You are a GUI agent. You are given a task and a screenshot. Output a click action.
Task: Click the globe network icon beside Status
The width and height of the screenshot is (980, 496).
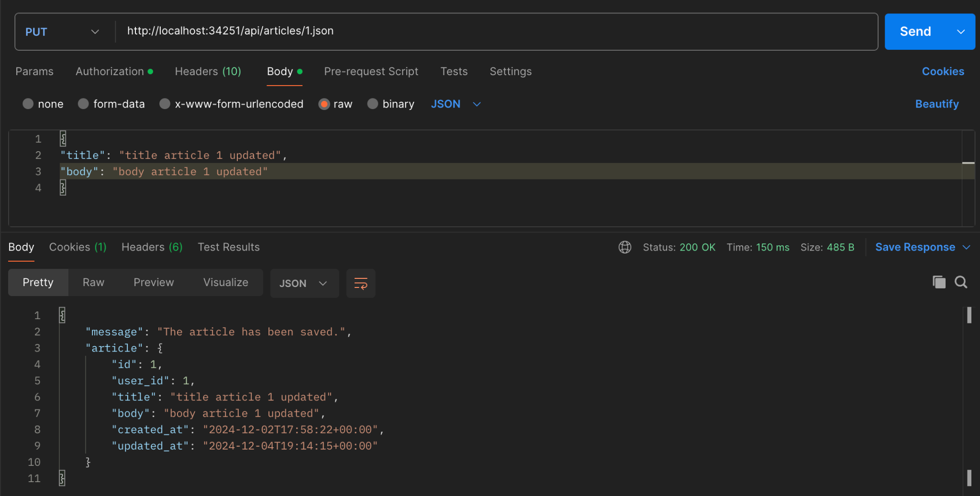coord(624,247)
